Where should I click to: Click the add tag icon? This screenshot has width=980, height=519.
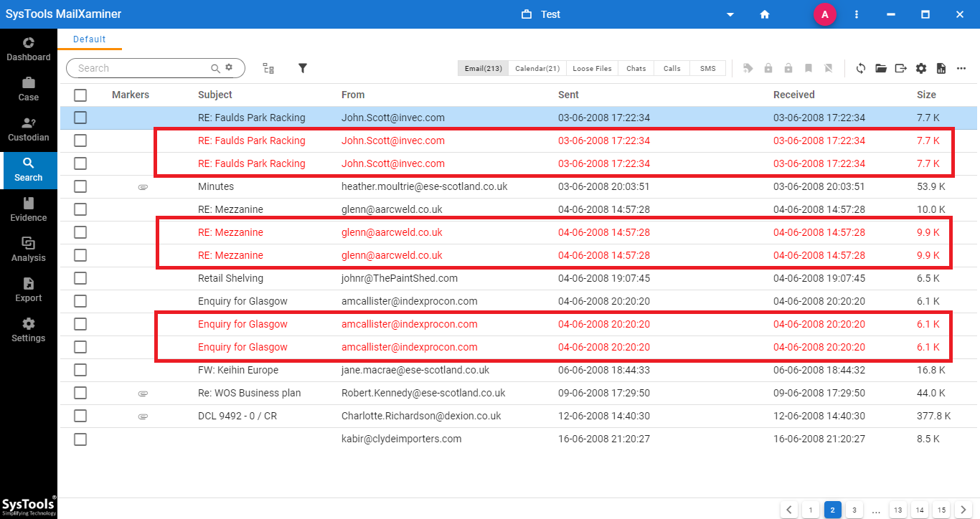point(748,68)
